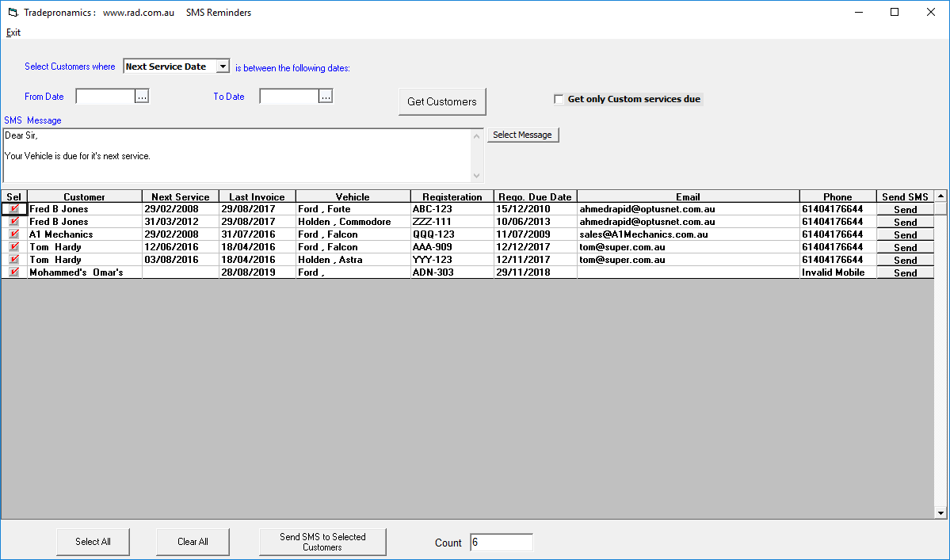Minimize the SMS Reminders window
This screenshot has width=950, height=560.
(x=859, y=12)
